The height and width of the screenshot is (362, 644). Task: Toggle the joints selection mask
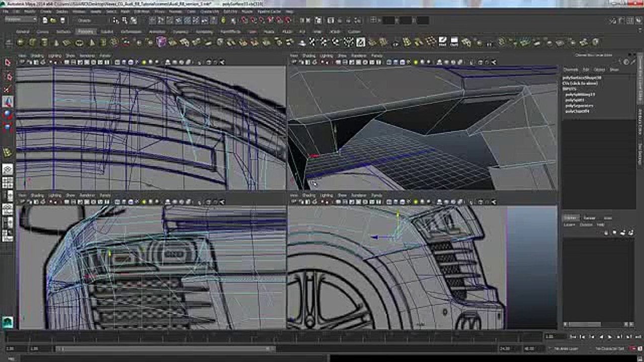[x=161, y=20]
